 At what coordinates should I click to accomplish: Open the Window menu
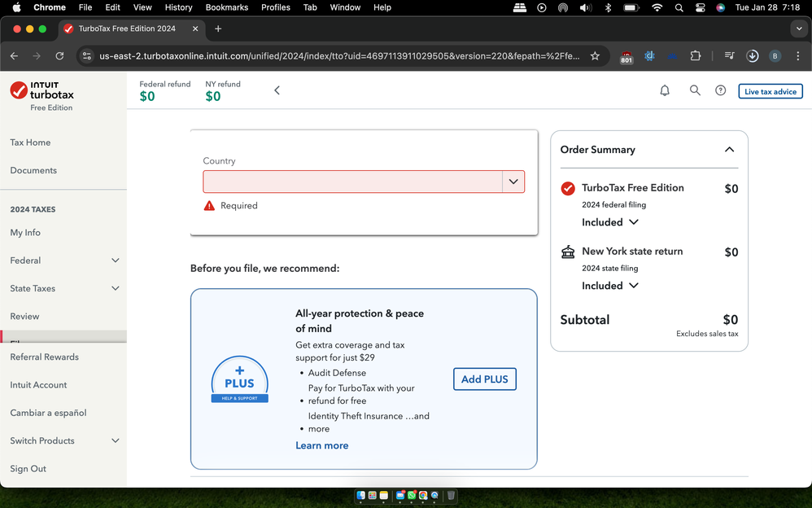click(x=345, y=7)
